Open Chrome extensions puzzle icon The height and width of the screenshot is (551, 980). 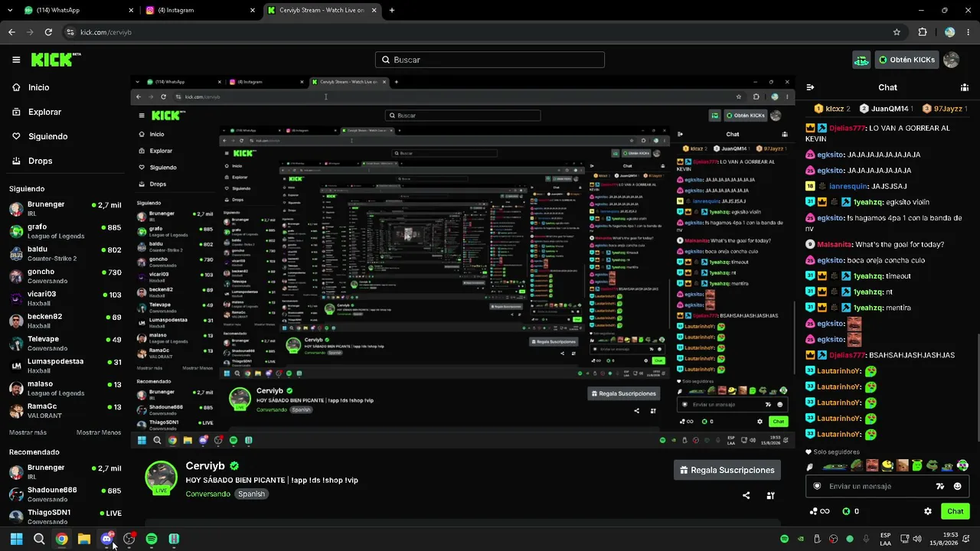923,32
